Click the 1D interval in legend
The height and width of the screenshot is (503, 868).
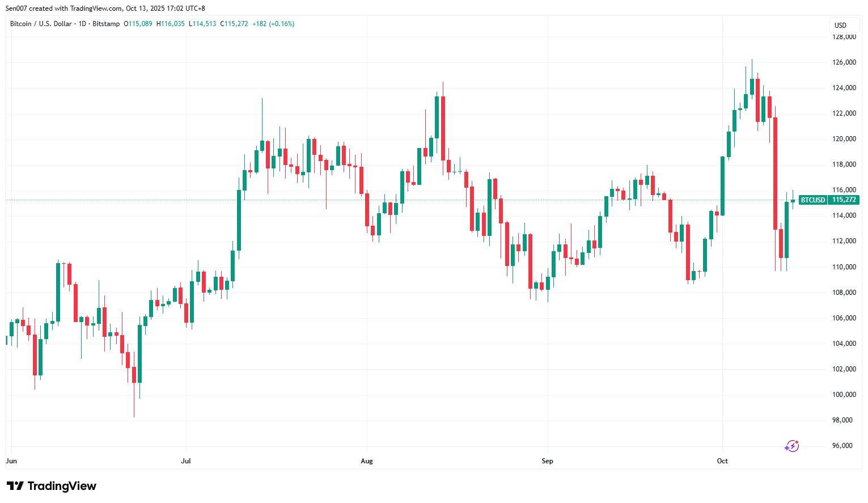click(82, 24)
